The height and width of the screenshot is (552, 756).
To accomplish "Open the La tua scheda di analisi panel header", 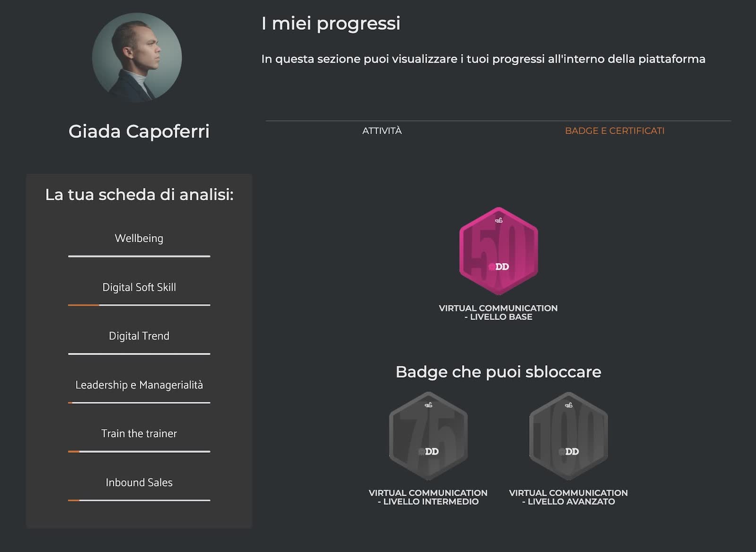I will (x=139, y=194).
